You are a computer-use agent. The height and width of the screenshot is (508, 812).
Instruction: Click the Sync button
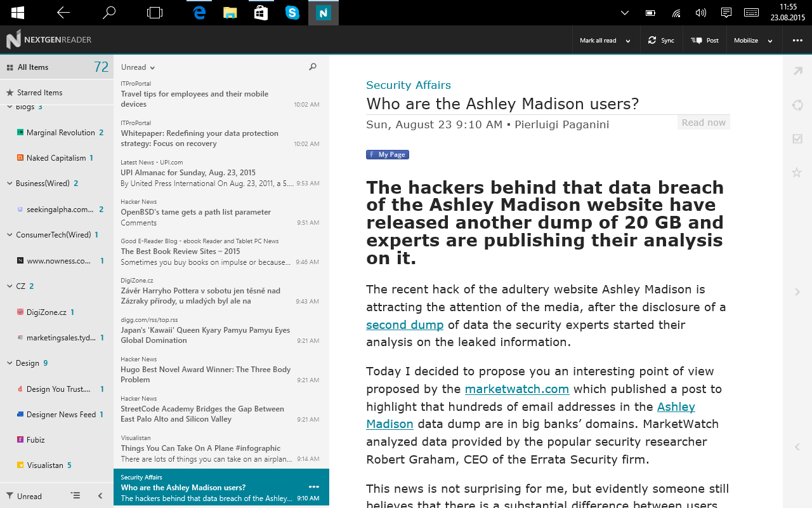(x=661, y=41)
